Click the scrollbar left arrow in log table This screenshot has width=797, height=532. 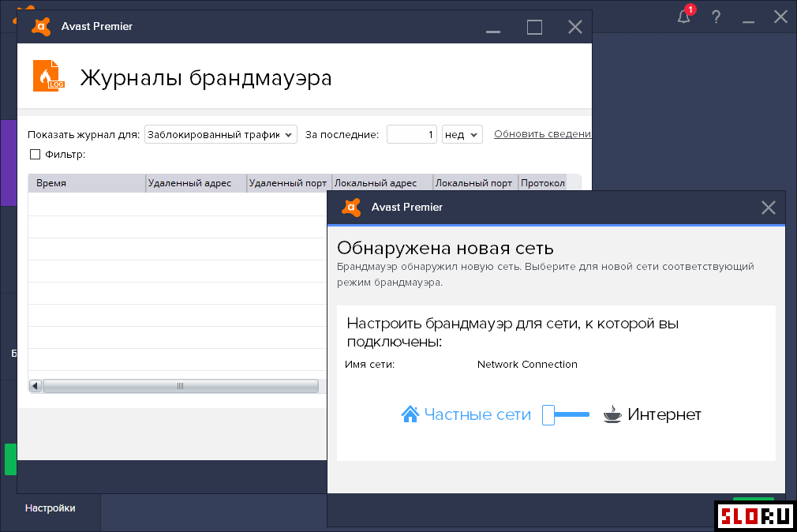[x=35, y=386]
